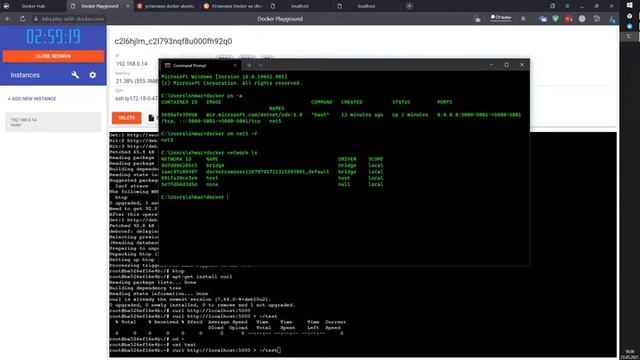This screenshot has height=360, width=640.
Task: Add a new terminal tab with plus
Action: pos(249,65)
